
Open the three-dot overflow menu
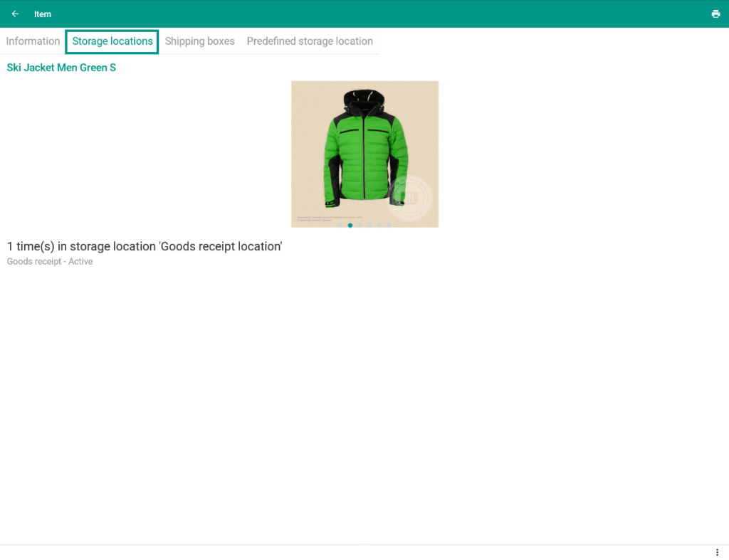(717, 552)
